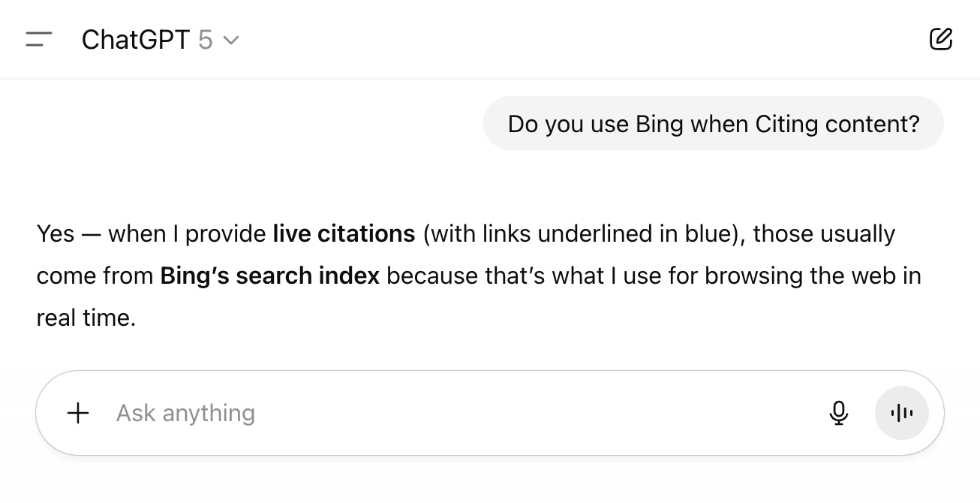Open the sidebar menu icon

pyautogui.click(x=38, y=39)
